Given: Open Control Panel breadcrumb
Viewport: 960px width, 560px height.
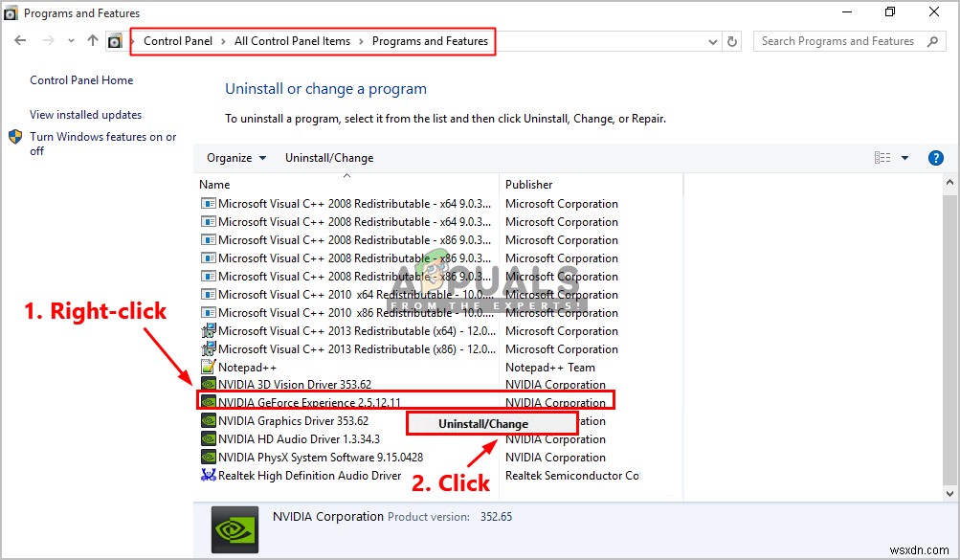Looking at the screenshot, I should tap(178, 41).
